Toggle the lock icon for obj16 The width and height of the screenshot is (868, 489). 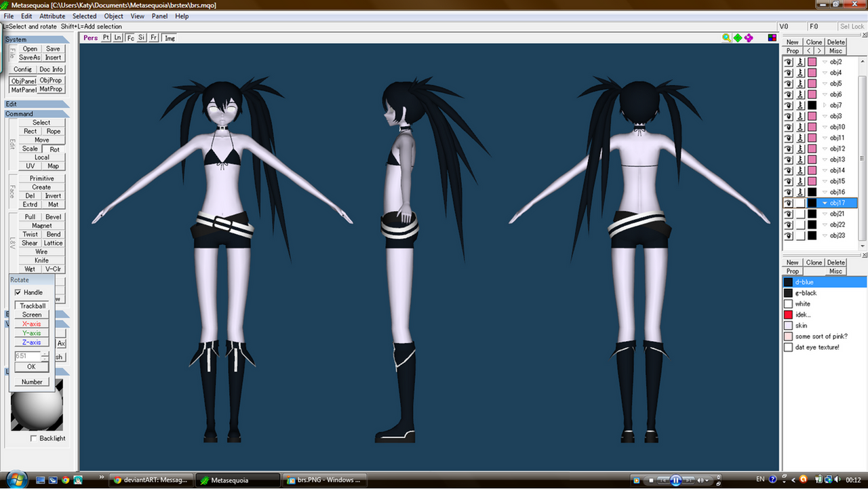click(x=800, y=192)
